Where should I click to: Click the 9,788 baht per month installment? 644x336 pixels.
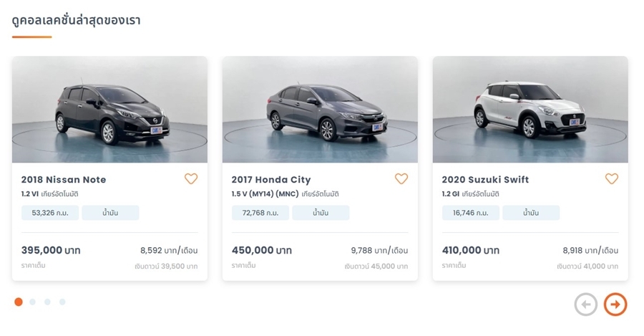click(379, 251)
